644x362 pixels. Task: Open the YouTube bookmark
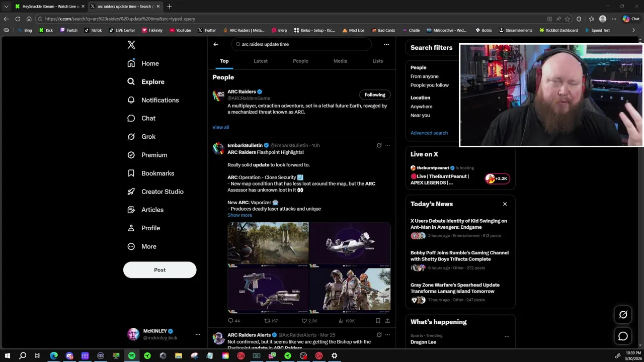[180, 30]
